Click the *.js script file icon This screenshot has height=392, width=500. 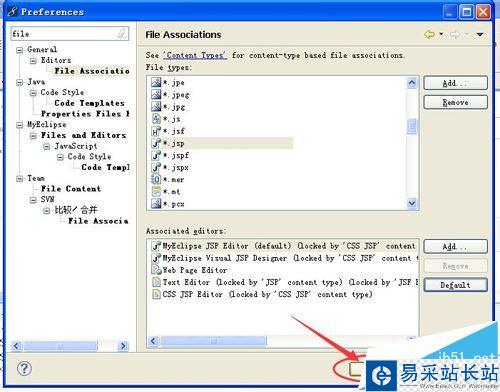click(156, 119)
